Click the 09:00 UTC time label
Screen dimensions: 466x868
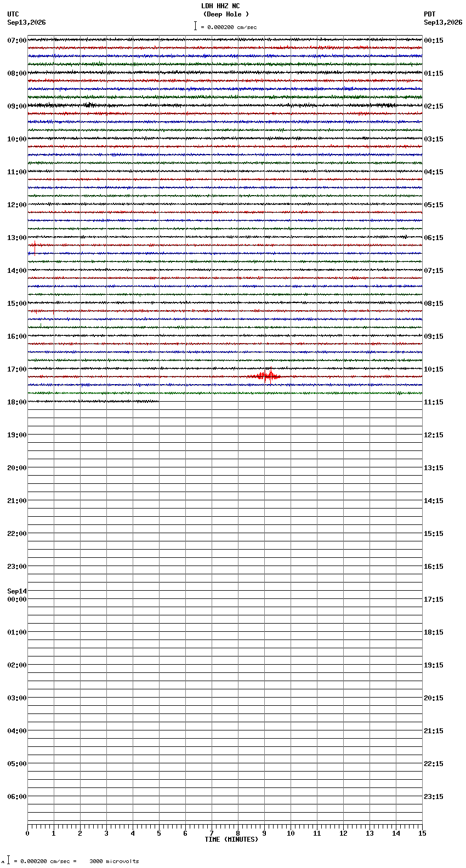(17, 106)
